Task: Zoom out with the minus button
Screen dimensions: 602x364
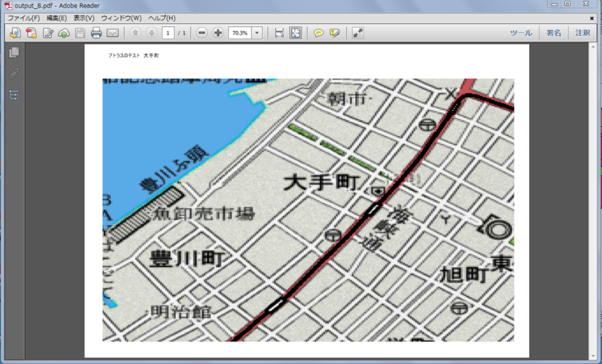Action: 202,33
